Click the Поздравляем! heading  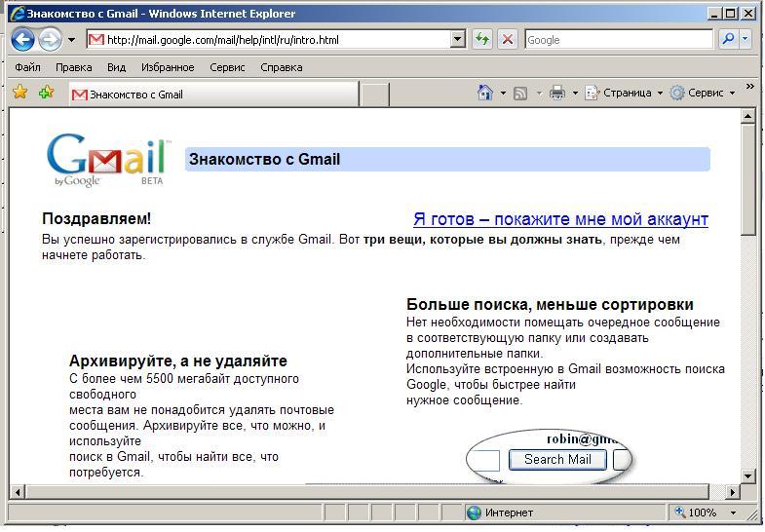[x=96, y=218]
